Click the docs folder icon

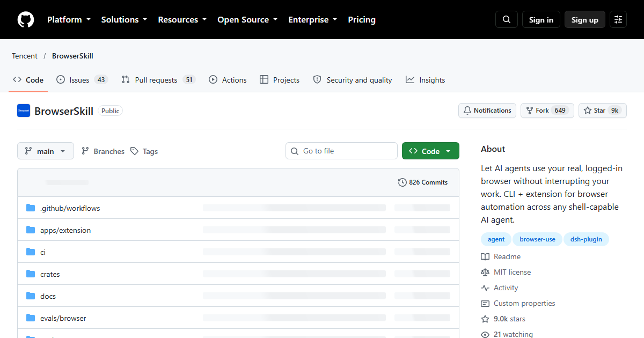point(31,296)
